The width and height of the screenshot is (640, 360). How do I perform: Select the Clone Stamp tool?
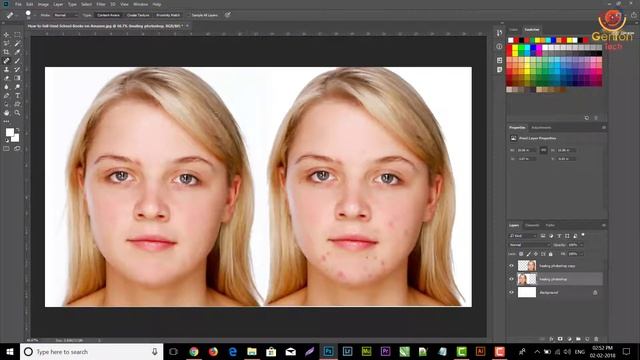click(x=6, y=70)
